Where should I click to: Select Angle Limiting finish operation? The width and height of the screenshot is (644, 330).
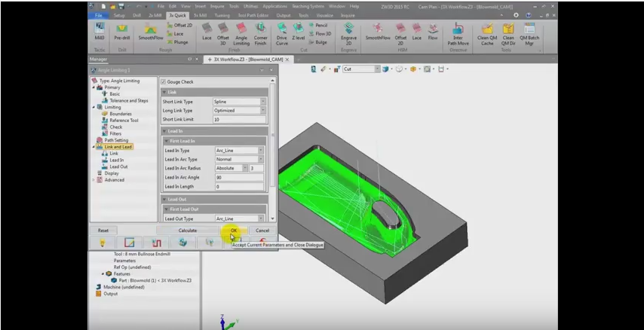point(241,34)
